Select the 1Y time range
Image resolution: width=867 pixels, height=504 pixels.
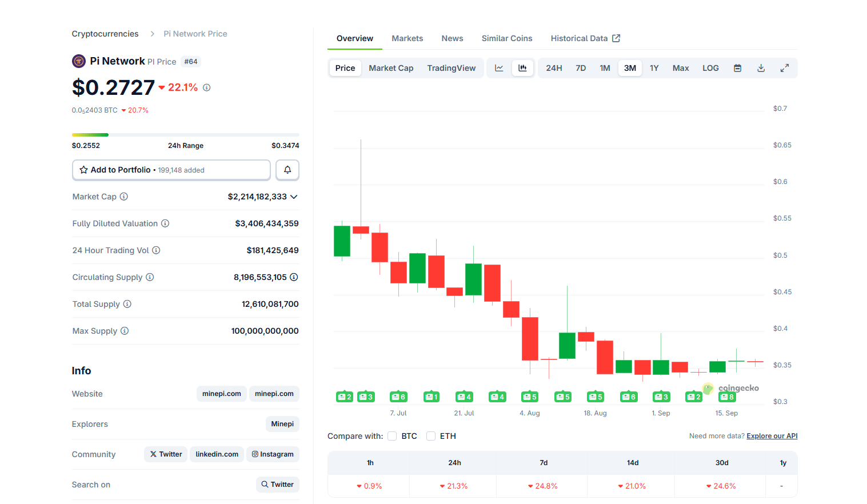coord(654,68)
